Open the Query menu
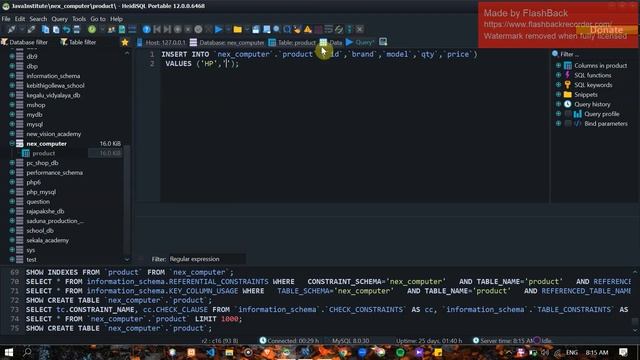 [60, 19]
